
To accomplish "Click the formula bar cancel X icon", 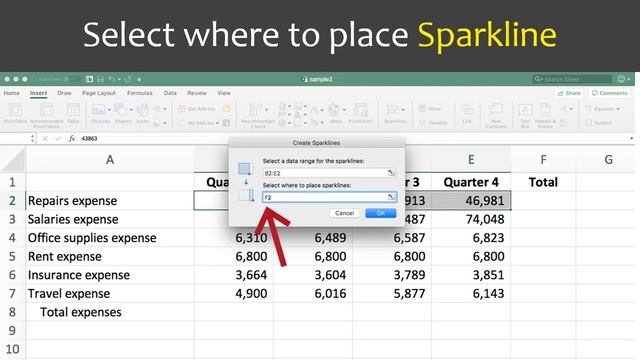I will (45, 138).
